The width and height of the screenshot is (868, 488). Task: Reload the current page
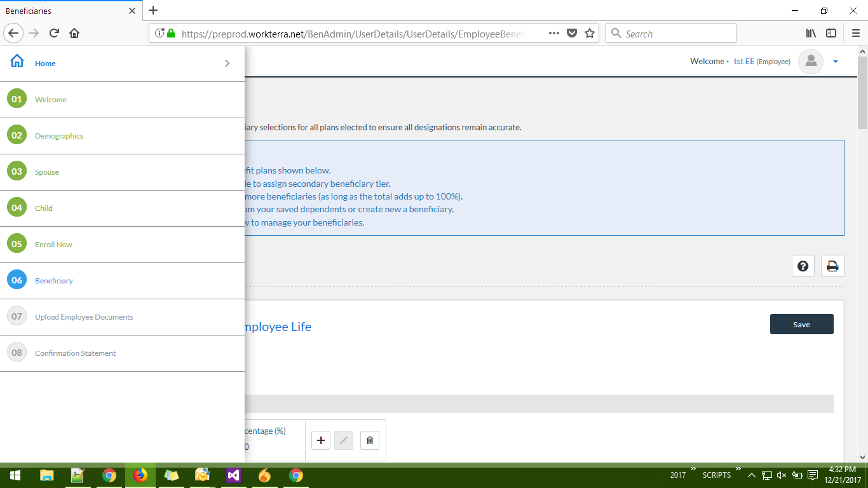[54, 33]
